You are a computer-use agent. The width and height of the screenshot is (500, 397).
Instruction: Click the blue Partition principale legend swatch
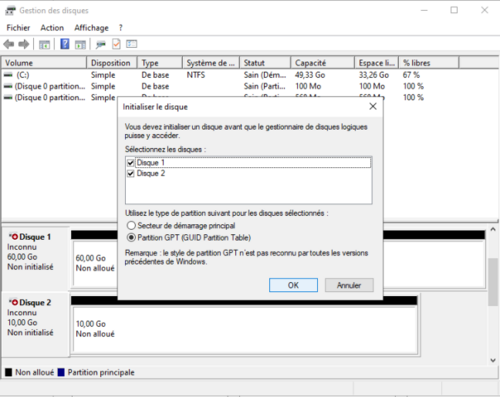coord(61,372)
